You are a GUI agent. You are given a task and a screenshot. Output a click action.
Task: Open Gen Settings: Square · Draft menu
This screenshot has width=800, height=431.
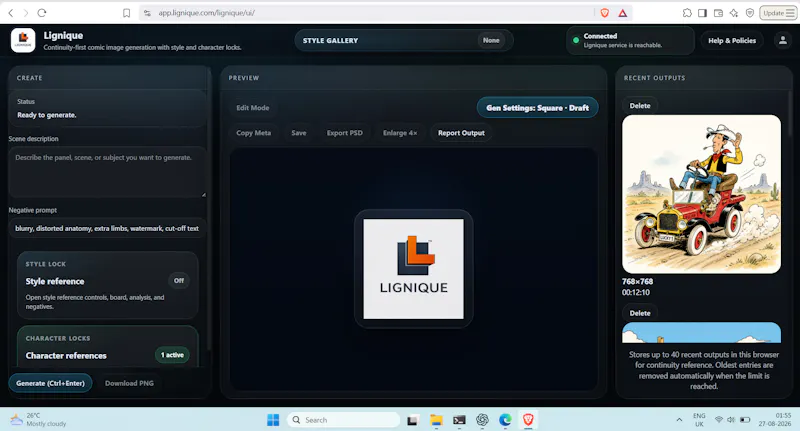tap(537, 108)
